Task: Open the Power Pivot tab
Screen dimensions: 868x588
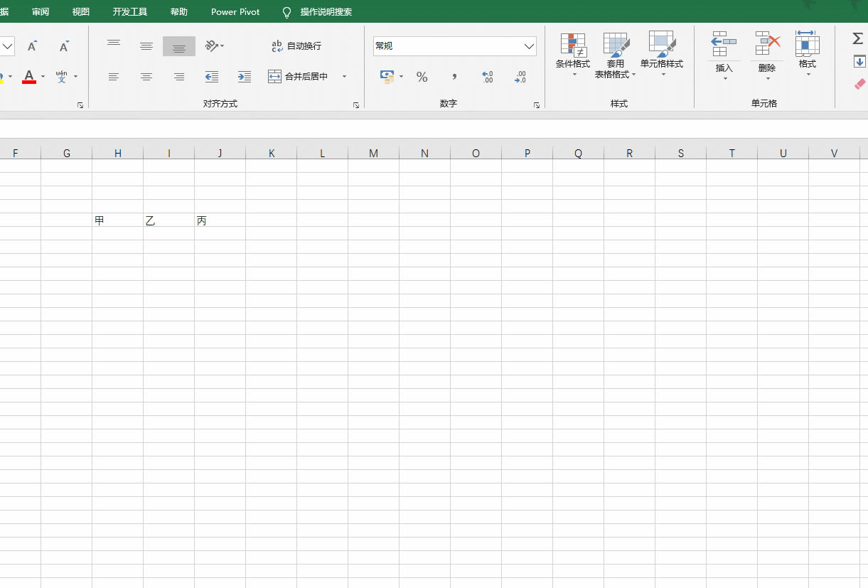Action: 235,12
